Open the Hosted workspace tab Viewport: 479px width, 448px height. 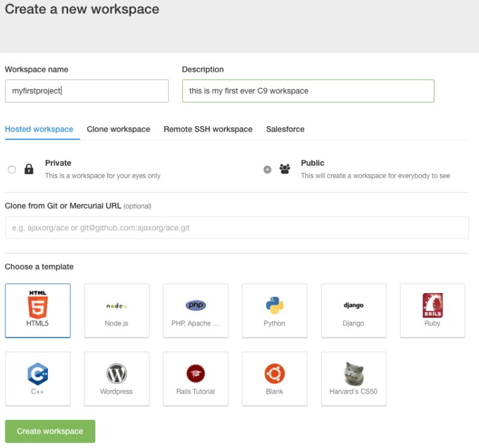point(39,129)
